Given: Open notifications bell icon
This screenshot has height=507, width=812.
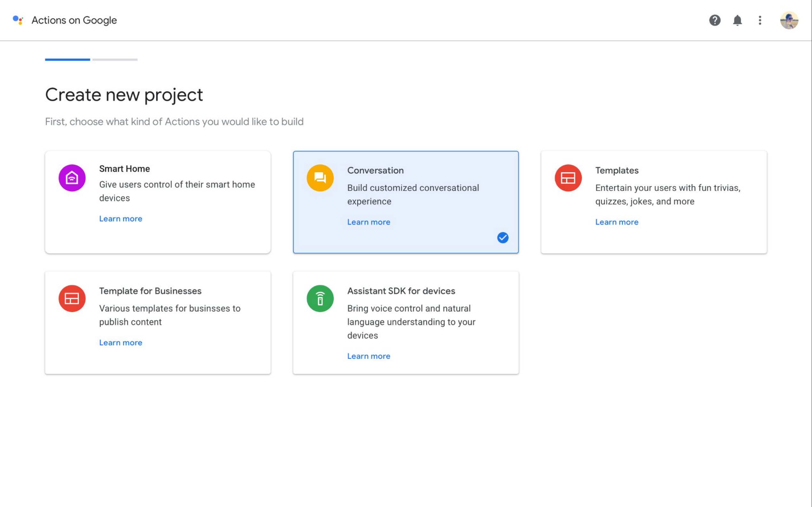Looking at the screenshot, I should 737,20.
